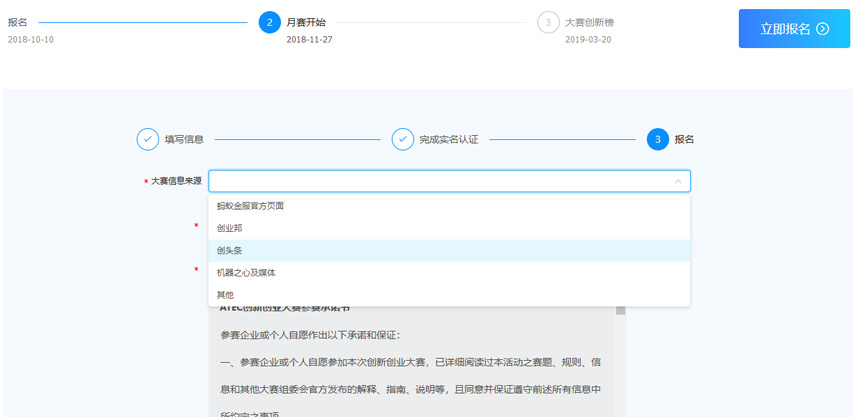
Task: Click the checkmark icon beside 填写信息
Action: pos(147,139)
